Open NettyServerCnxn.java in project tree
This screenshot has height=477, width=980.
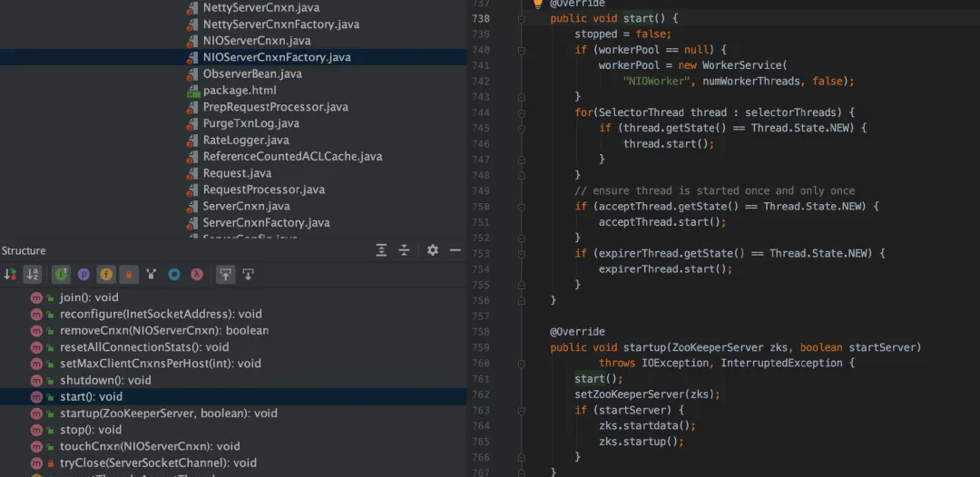click(x=263, y=8)
